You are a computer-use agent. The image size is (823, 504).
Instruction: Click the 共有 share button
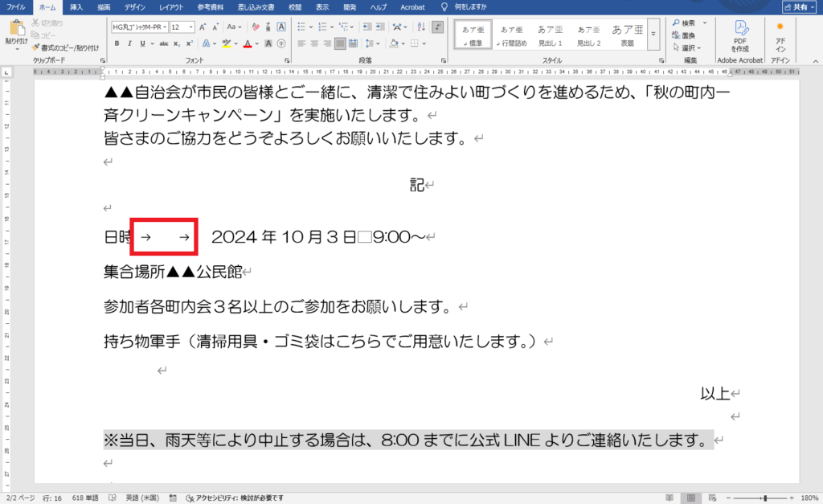click(x=798, y=6)
